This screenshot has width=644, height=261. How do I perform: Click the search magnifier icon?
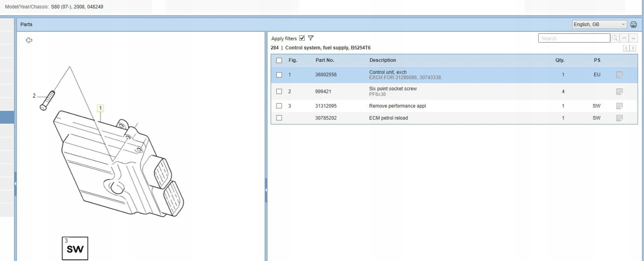[615, 38]
